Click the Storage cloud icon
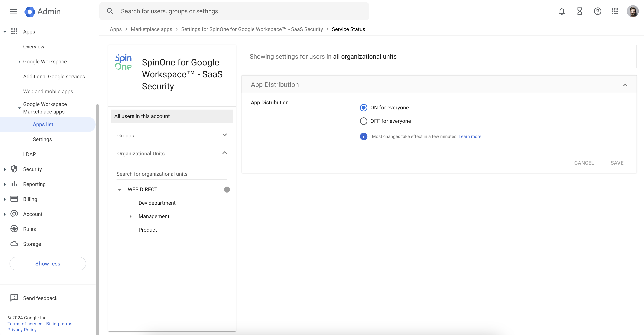This screenshot has width=644, height=335. pyautogui.click(x=14, y=244)
